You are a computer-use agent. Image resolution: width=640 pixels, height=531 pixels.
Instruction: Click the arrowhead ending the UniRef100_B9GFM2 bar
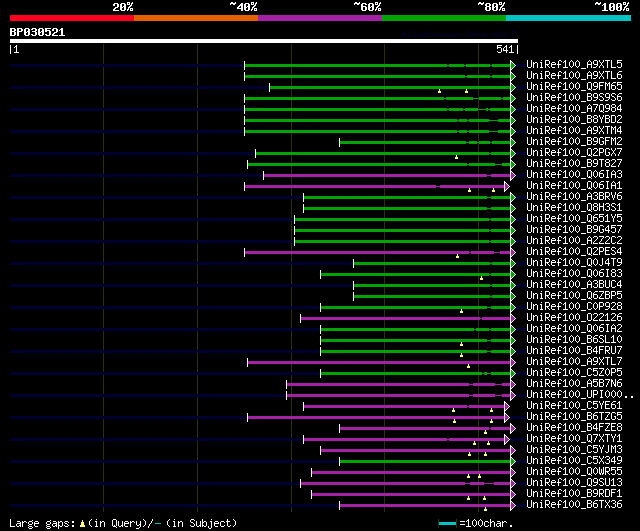513,142
